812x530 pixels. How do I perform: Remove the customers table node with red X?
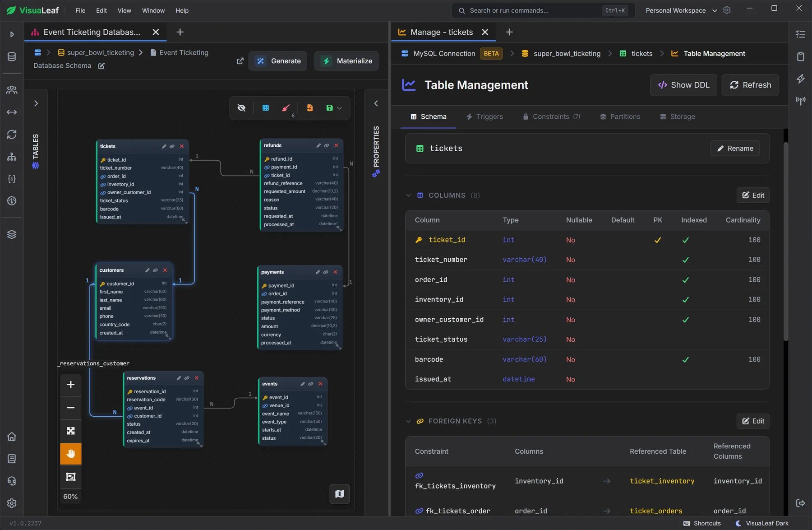pos(165,270)
